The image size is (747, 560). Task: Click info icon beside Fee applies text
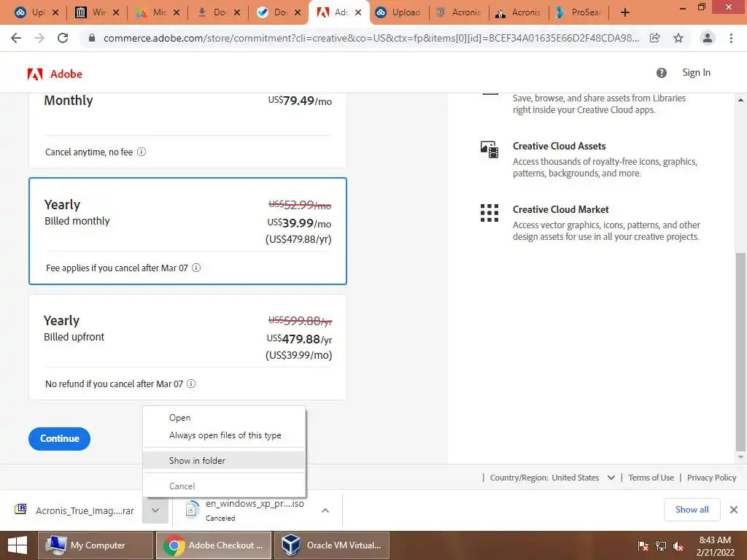tap(196, 268)
